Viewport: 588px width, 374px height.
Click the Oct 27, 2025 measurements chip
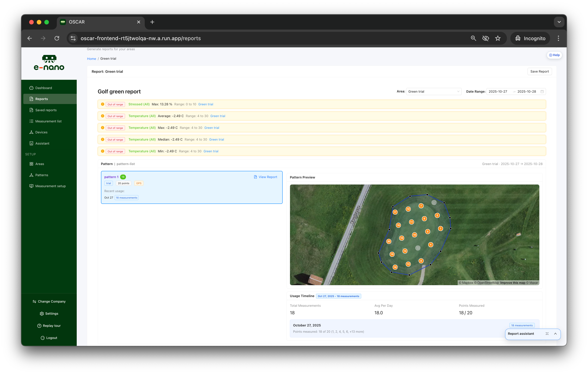pos(339,296)
